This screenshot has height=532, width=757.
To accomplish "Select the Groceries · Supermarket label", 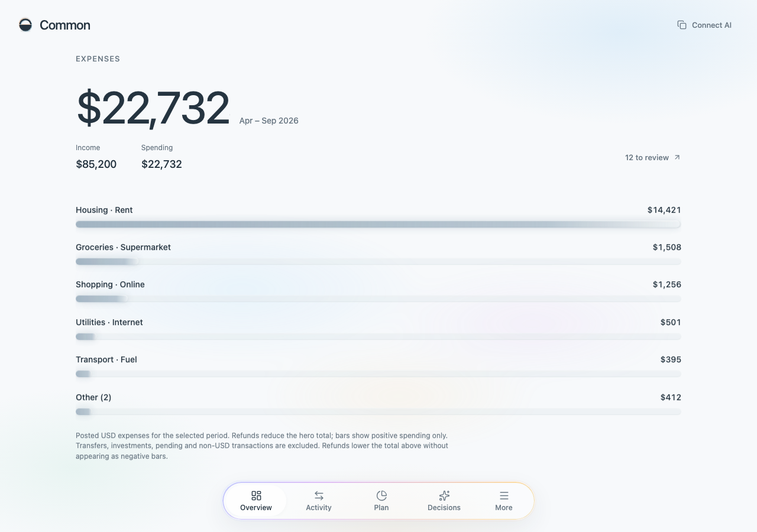I will click(123, 247).
